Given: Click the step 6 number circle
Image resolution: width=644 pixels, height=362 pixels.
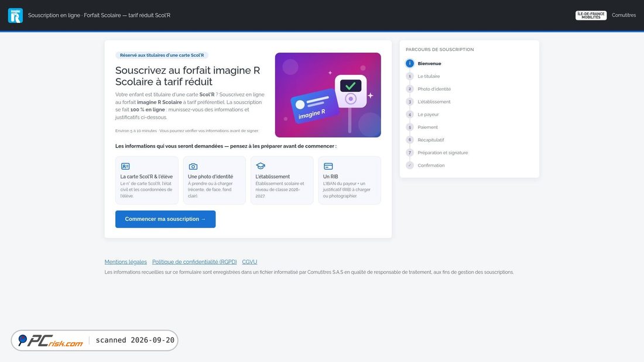Looking at the screenshot, I should coord(409,140).
